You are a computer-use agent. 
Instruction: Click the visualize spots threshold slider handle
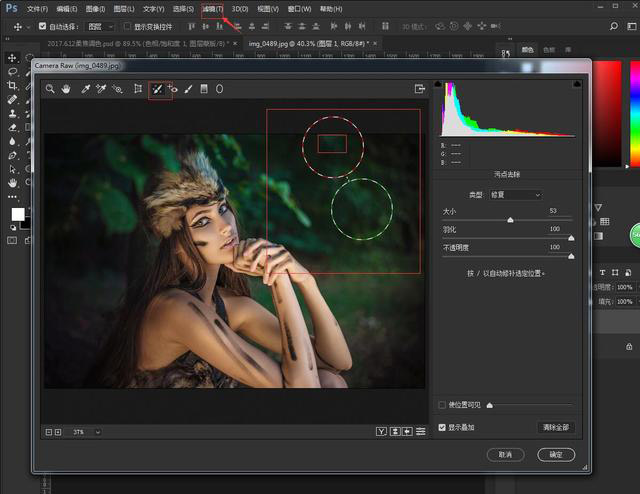coord(490,405)
